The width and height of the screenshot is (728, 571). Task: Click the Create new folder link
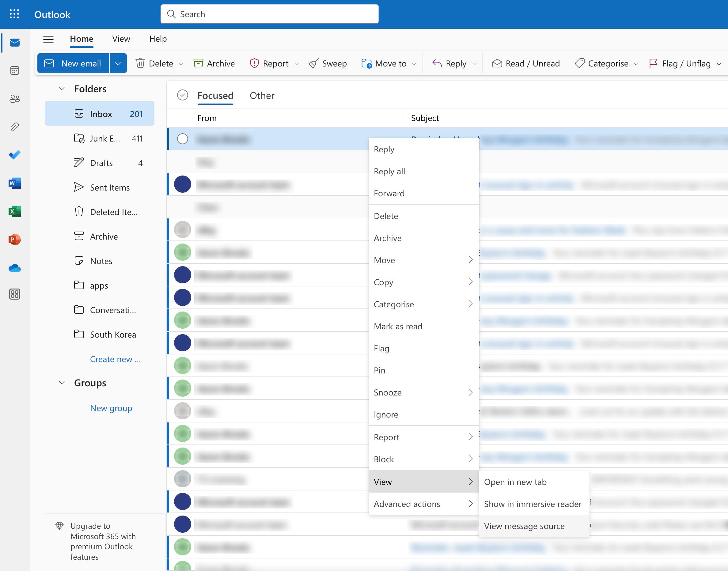click(x=116, y=358)
